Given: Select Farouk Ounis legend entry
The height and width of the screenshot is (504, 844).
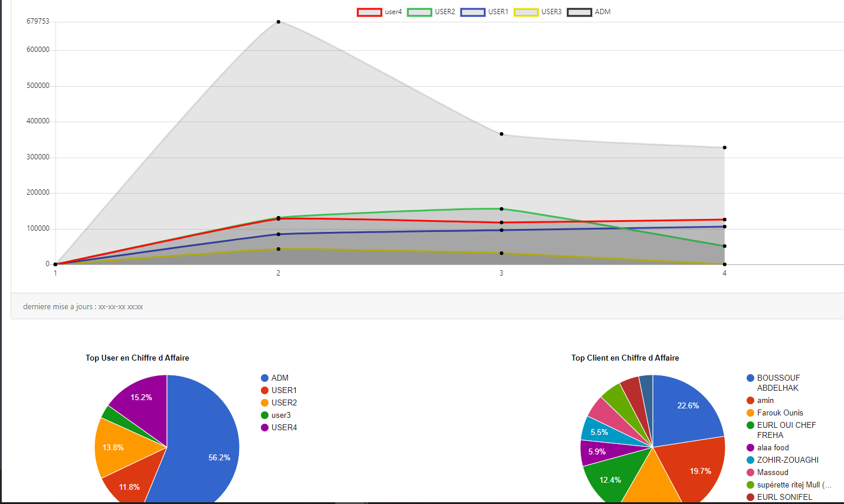Looking at the screenshot, I should (780, 413).
